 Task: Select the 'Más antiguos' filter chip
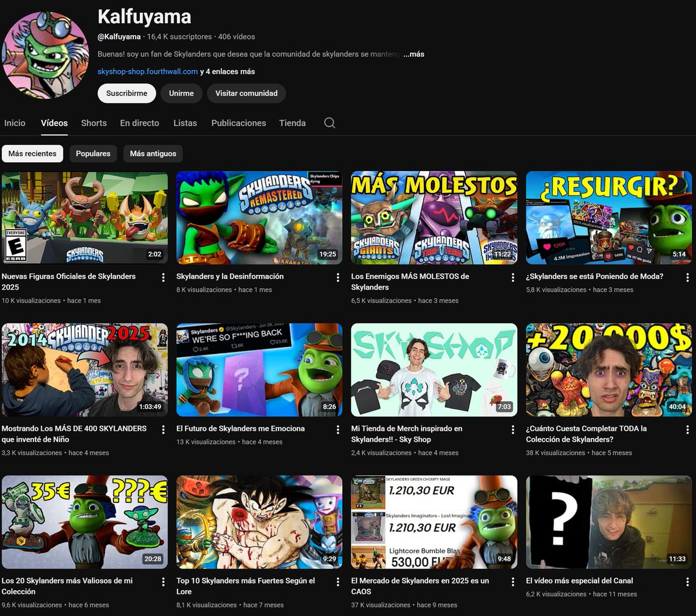[x=153, y=153]
